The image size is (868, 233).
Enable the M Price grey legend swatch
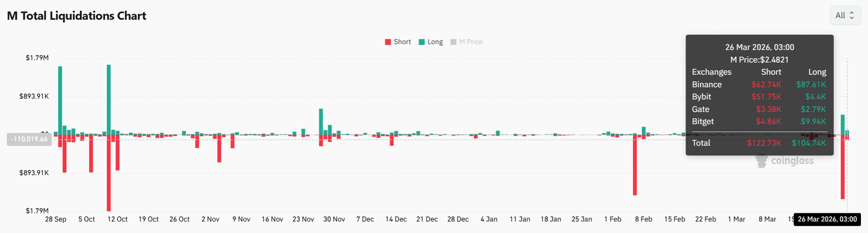(x=454, y=42)
